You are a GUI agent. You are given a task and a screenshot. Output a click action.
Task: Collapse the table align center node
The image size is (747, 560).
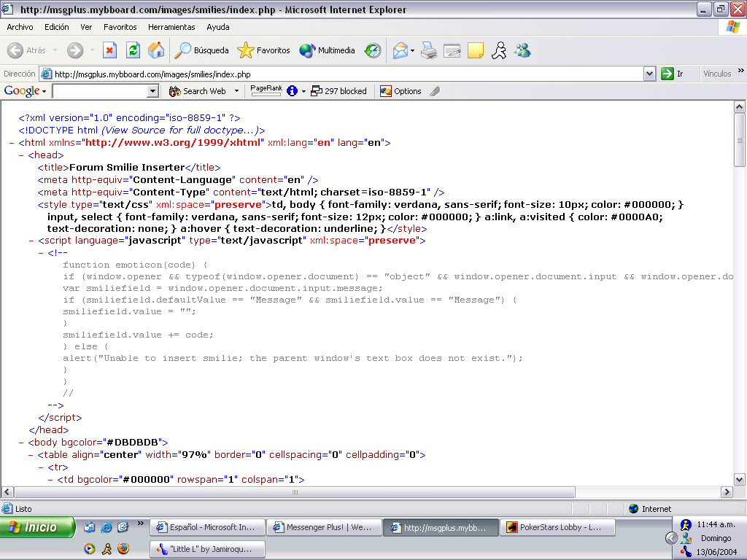31,455
